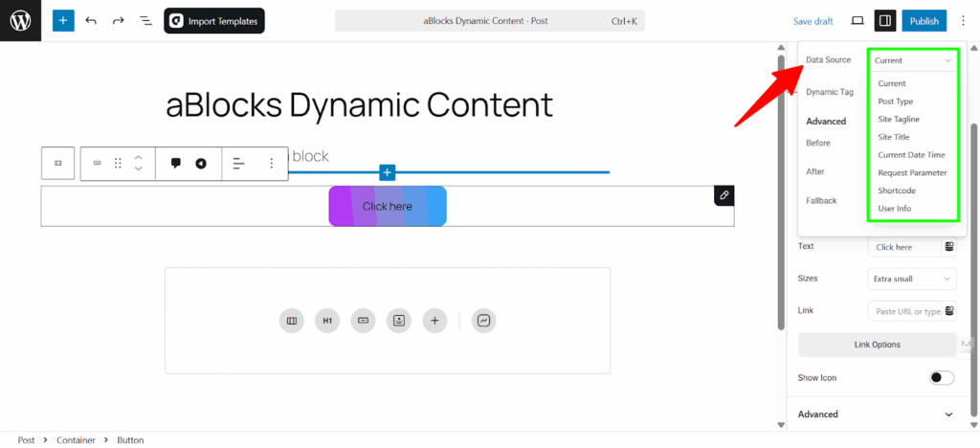
Task: Click the chart icon in placeholder
Action: tap(483, 321)
